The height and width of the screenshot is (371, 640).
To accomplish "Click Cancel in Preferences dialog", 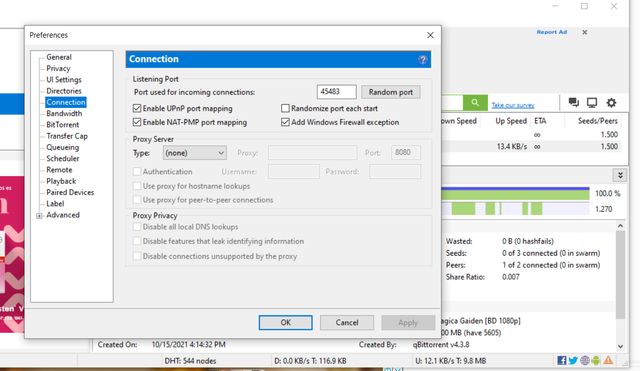I will pos(347,322).
